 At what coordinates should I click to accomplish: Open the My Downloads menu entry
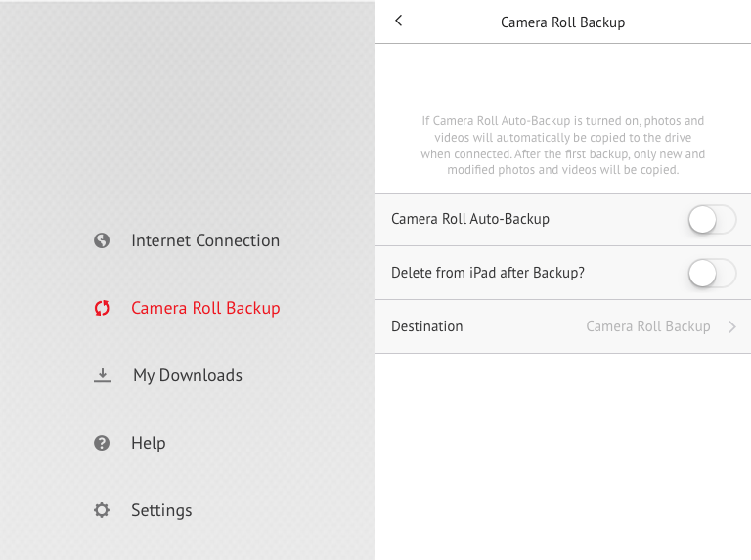point(188,375)
